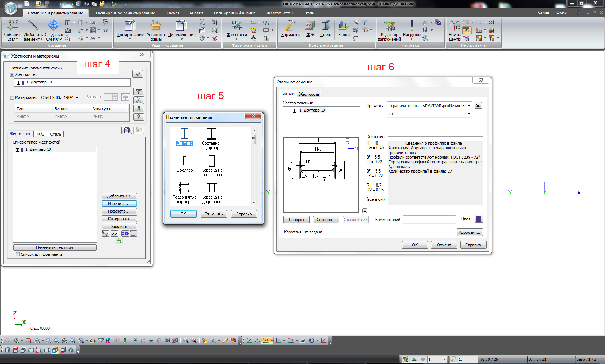The width and height of the screenshot is (605, 364).
Task: Click the Просмотр... button
Action: point(119,211)
